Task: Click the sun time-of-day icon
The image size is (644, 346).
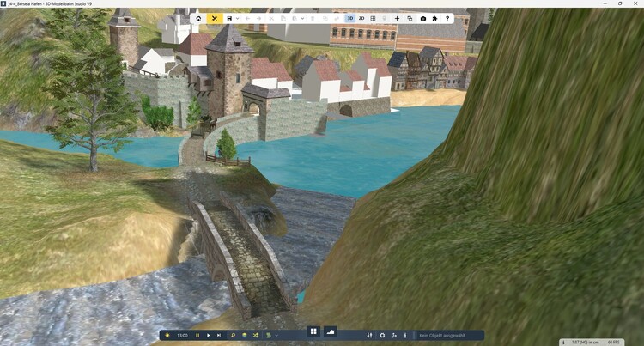Action: click(167, 335)
